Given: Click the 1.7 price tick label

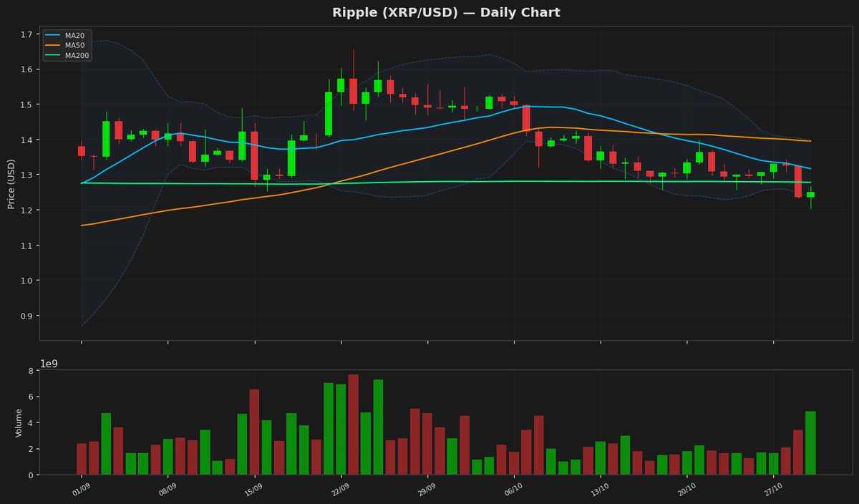Looking at the screenshot, I should [x=27, y=34].
